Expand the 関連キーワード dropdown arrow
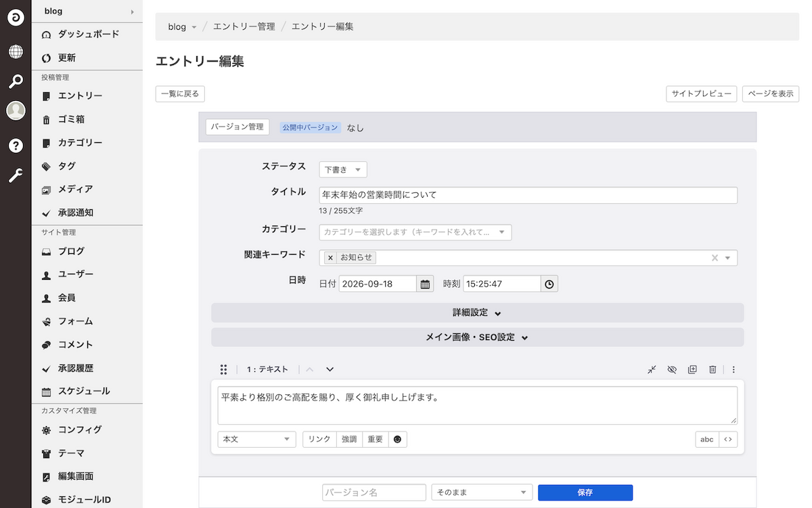Viewport: 812px width, 508px height. 728,258
